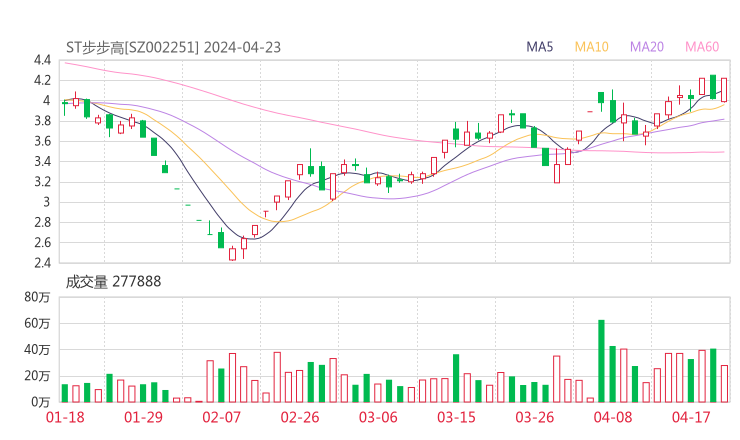This screenshot has height=440, width=740.
Task: Select the chart title ST步步高[SZ002251] 2024-04-23
Action: 173,48
